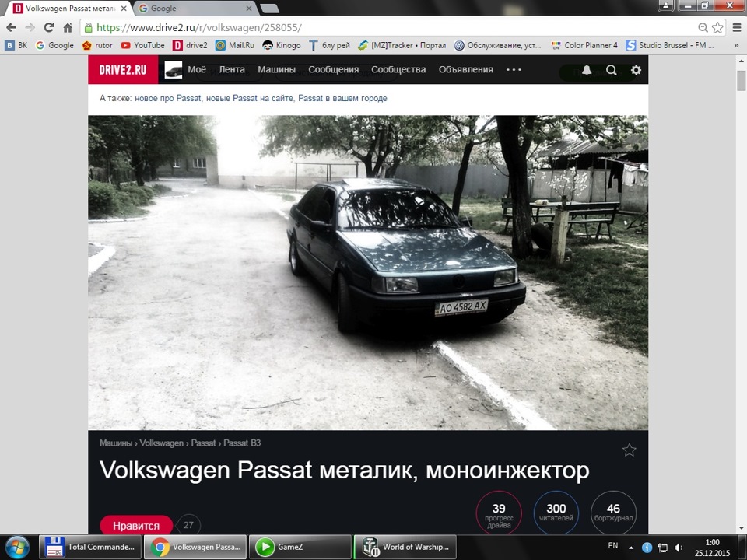747x560 pixels.
Task: Switch to World of Warships in taskbar
Action: 405,547
